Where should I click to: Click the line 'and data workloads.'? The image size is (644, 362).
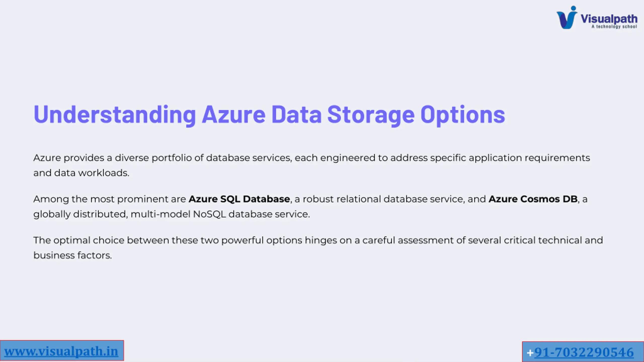click(81, 173)
